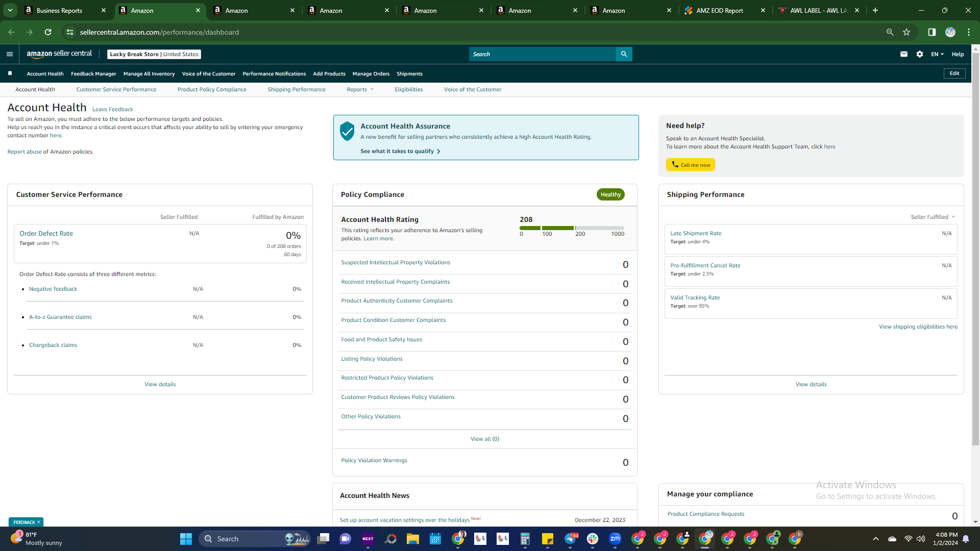Open Windows Start menu
This screenshot has width=980, height=551.
186,539
